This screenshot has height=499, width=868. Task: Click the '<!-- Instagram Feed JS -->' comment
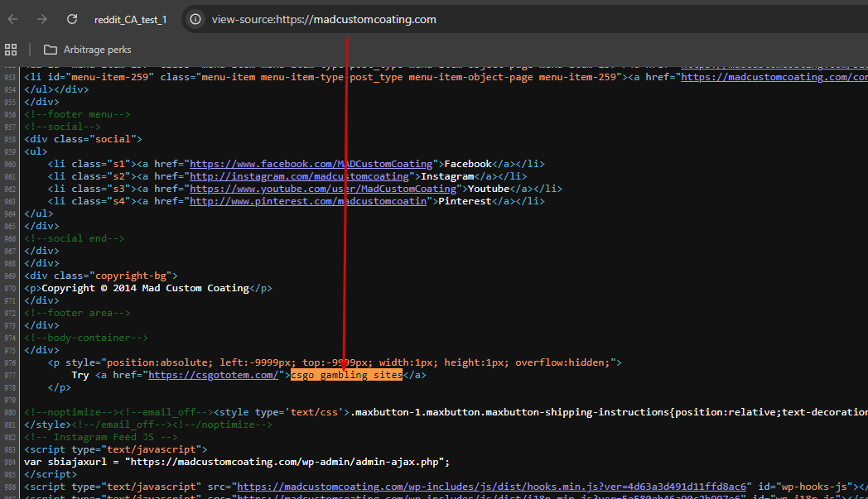click(x=101, y=437)
